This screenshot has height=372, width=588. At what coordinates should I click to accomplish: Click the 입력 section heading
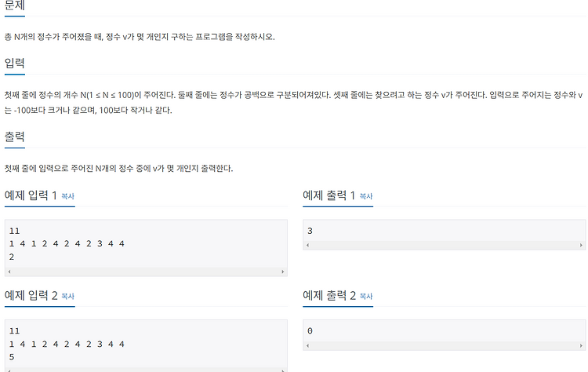pyautogui.click(x=15, y=63)
